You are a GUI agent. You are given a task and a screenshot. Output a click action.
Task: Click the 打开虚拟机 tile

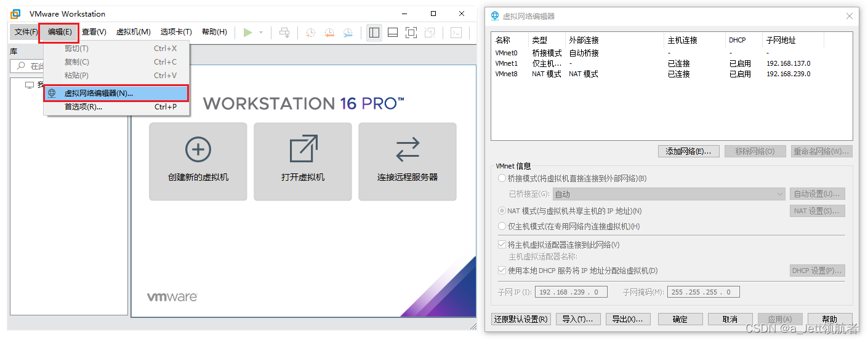303,162
